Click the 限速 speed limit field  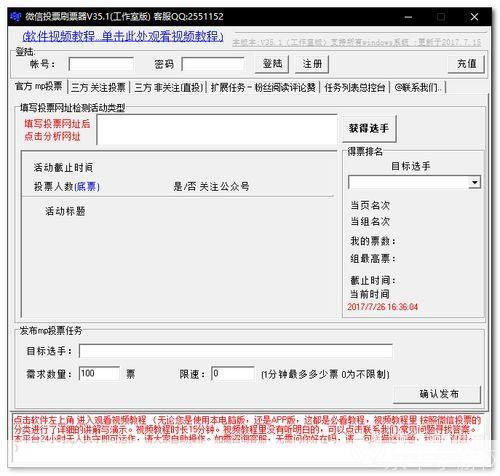click(233, 373)
